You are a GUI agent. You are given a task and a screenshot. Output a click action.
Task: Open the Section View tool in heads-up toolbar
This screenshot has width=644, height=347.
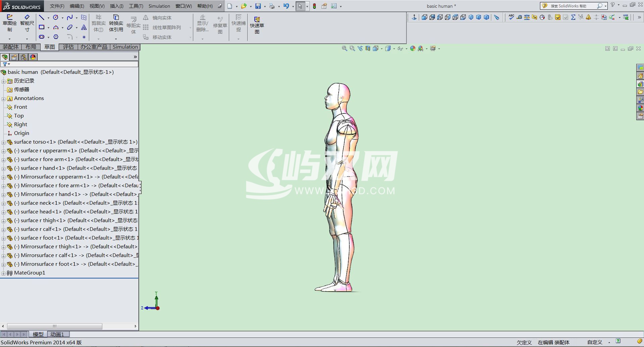tap(367, 48)
